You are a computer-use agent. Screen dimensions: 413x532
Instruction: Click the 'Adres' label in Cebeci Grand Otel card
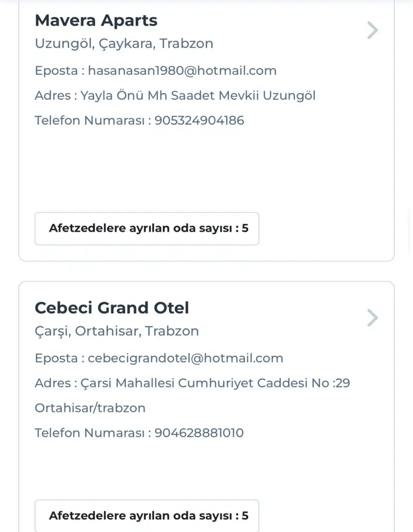[53, 383]
